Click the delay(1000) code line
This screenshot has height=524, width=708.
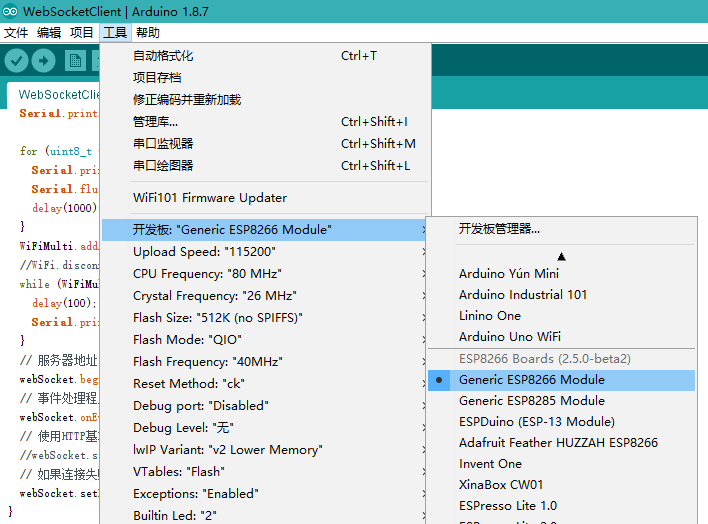pos(65,208)
